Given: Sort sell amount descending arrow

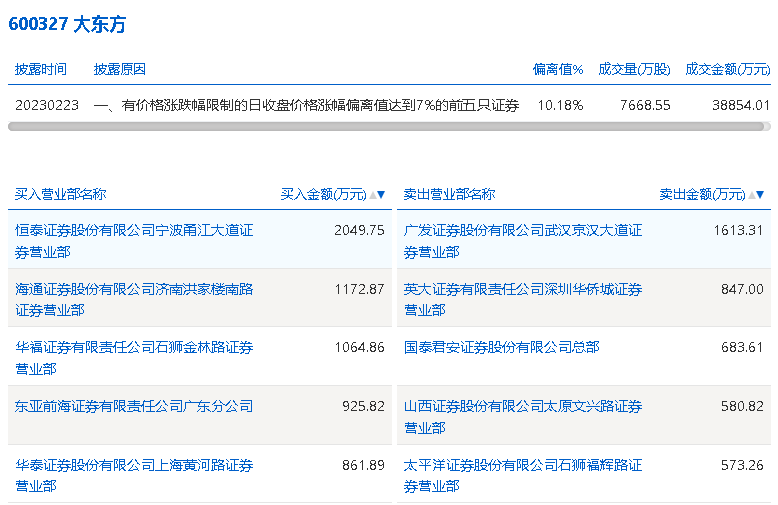Looking at the screenshot, I should point(760,195).
